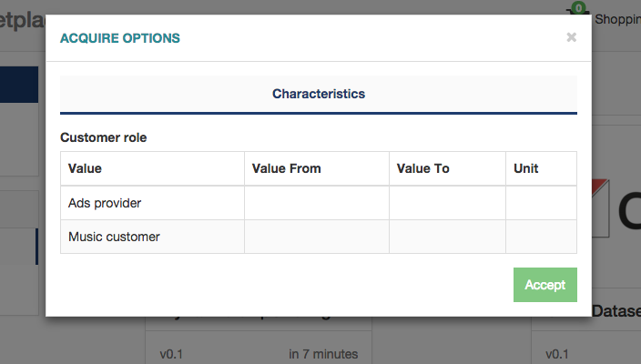Close the Acquire Options dialog
The width and height of the screenshot is (641, 364).
tap(571, 37)
